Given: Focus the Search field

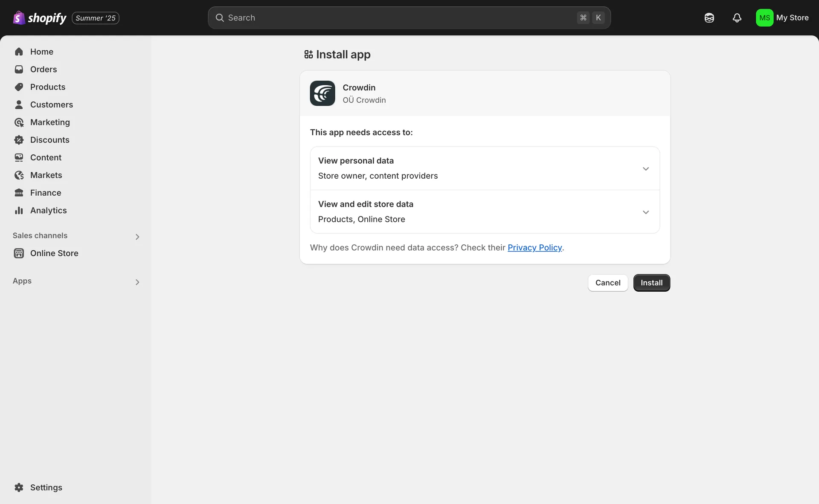Looking at the screenshot, I should click(409, 17).
